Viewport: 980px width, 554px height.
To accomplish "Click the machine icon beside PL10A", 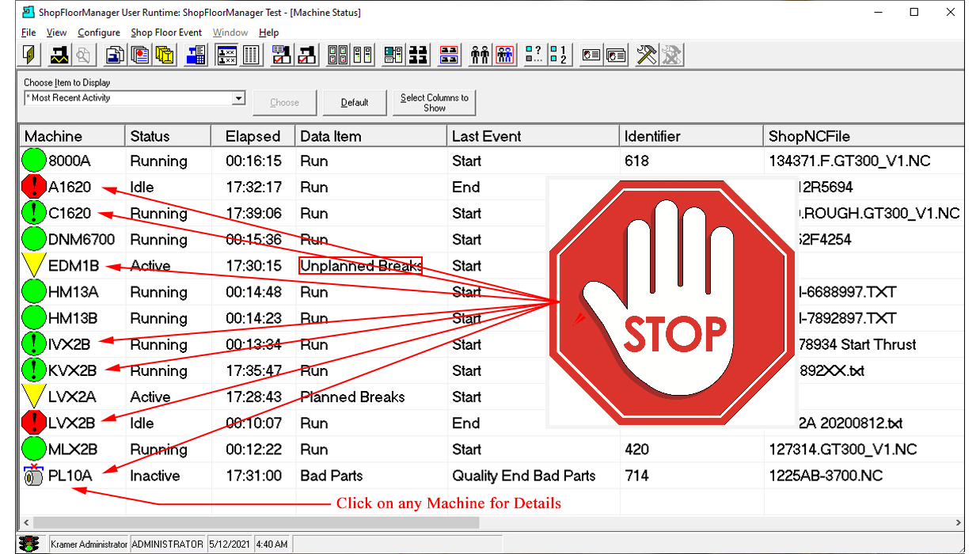I will (32, 475).
